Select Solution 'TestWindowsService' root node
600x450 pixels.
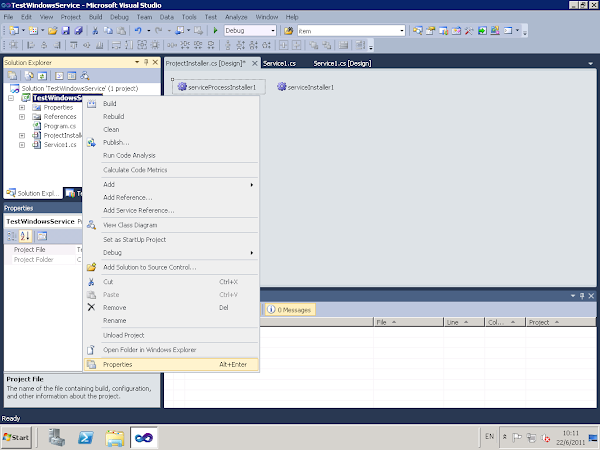[80, 89]
